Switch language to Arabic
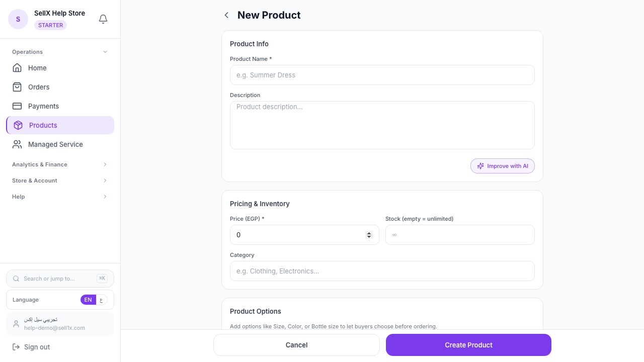Screen dimensions: 644x362 point(102,300)
